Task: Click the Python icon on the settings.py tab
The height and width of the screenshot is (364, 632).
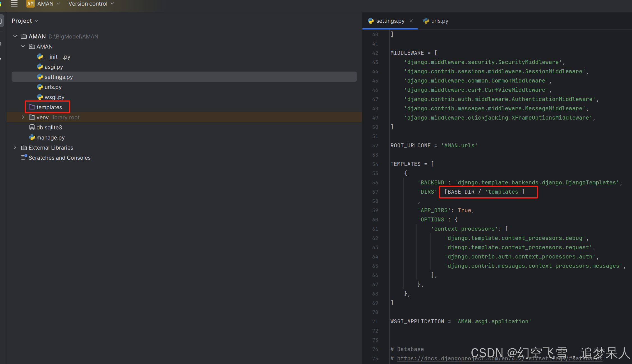Action: point(371,21)
